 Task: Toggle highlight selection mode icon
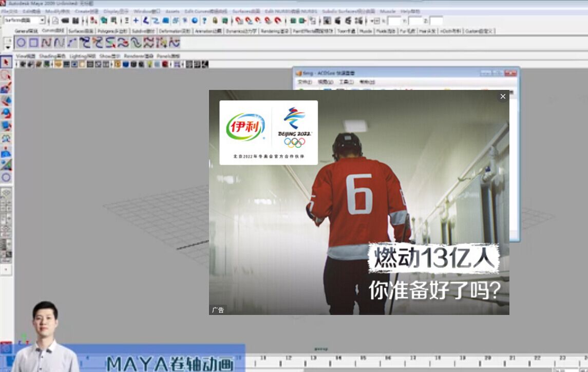(224, 21)
